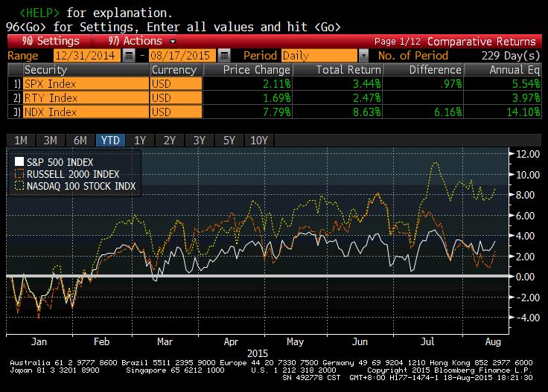Click SPX annual equivalent value 5.54%

pos(526,84)
